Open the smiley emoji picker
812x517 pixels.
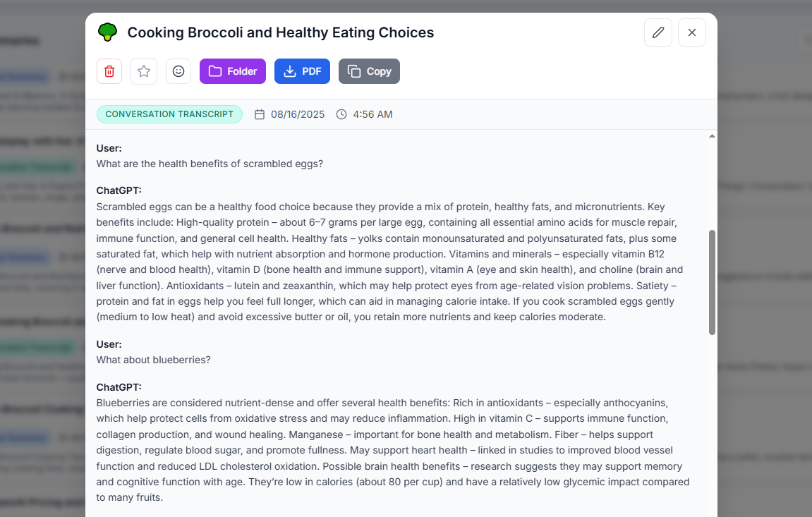[178, 71]
